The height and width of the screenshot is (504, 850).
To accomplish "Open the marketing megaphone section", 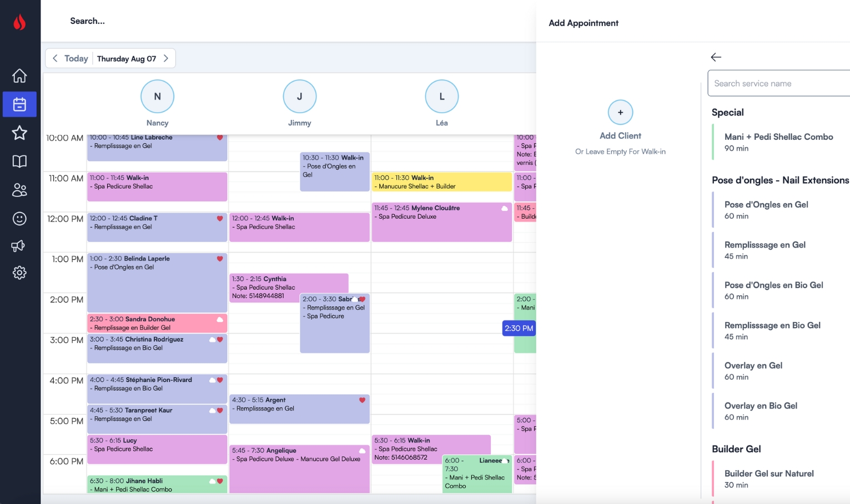I will point(19,246).
